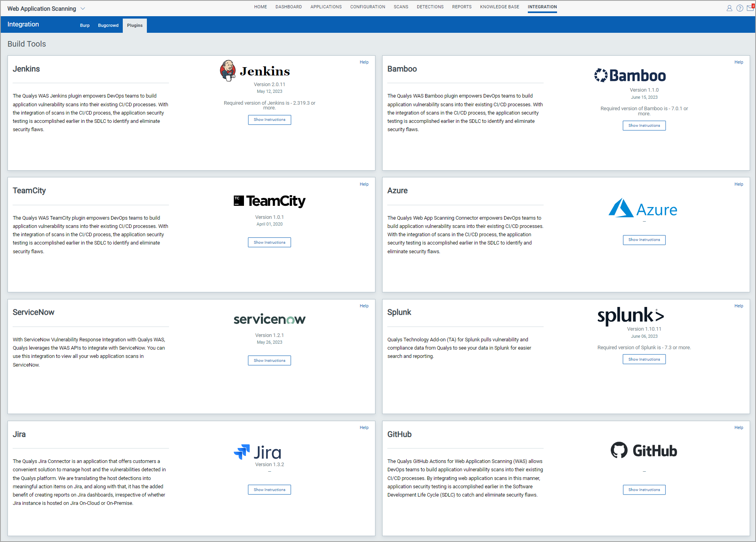Click the ServiceNow 'Version 1.2.1' text
Screen dimensions: 756x542
point(270,335)
